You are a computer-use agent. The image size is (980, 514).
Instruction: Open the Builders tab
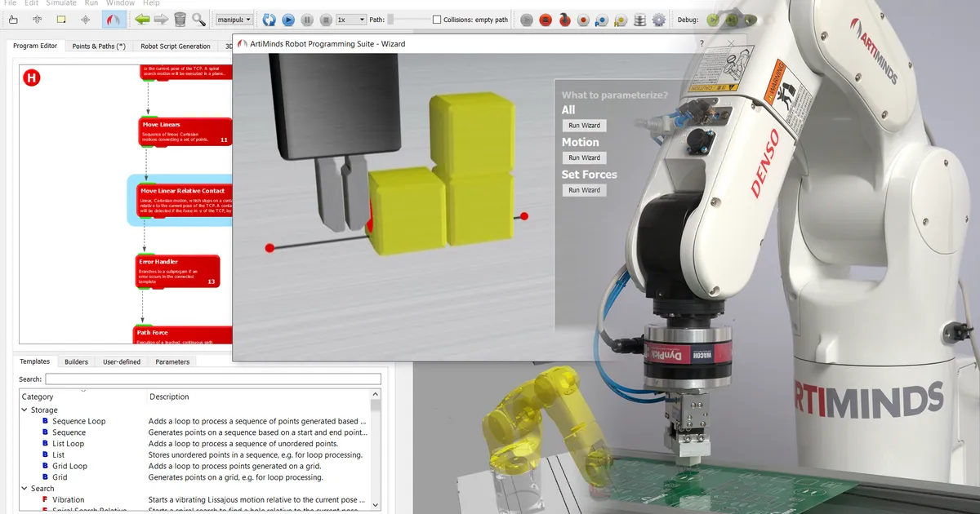(76, 361)
